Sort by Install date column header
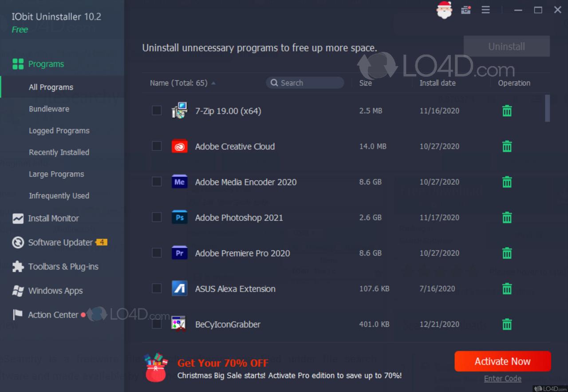568x392 pixels. (438, 83)
